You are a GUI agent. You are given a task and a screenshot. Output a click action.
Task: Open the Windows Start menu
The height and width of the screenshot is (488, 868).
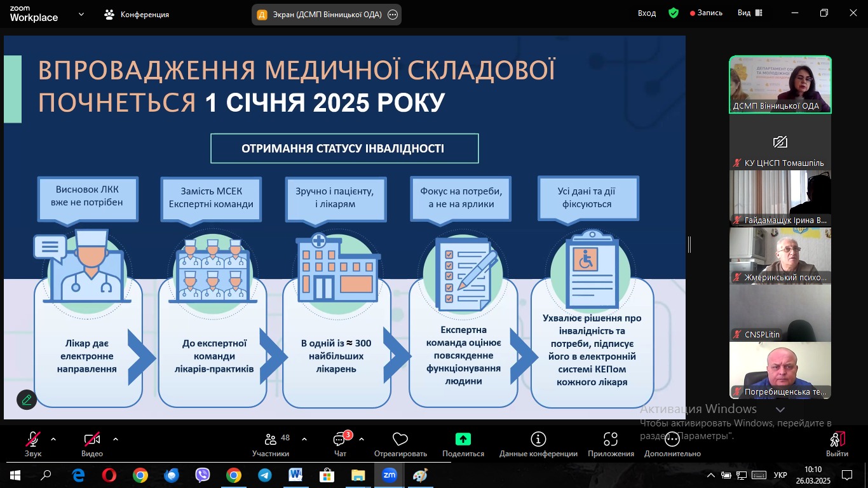tap(15, 475)
